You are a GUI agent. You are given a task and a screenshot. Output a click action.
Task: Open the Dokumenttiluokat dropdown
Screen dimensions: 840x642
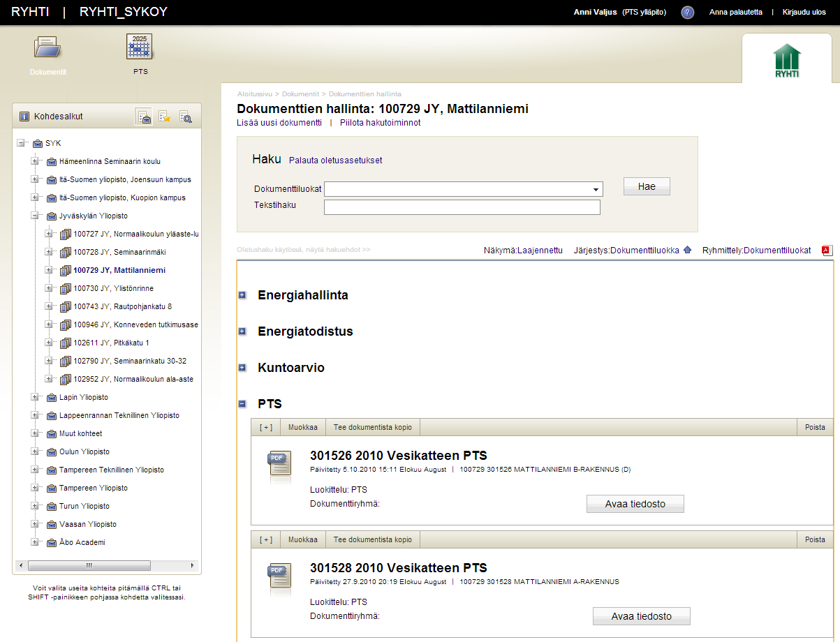coord(464,189)
